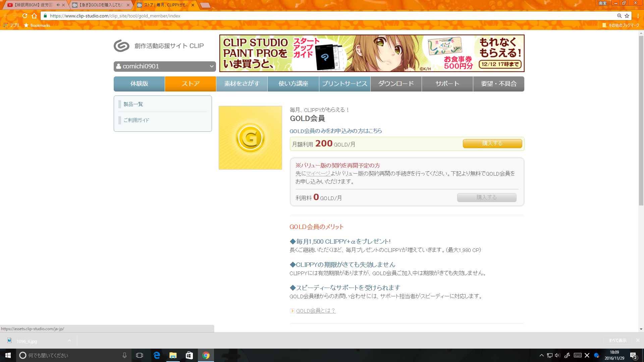This screenshot has height=362, width=644.
Task: Show hidden system tray icons
Action: [541, 355]
